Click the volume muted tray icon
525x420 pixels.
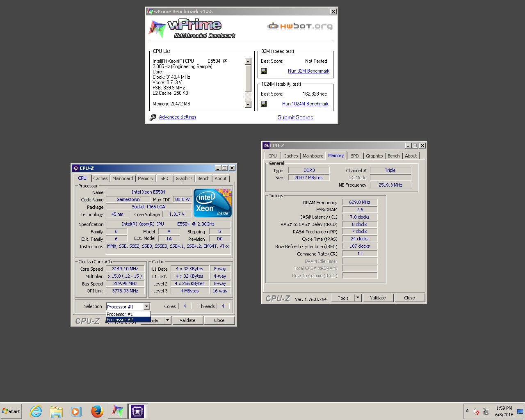point(476,411)
